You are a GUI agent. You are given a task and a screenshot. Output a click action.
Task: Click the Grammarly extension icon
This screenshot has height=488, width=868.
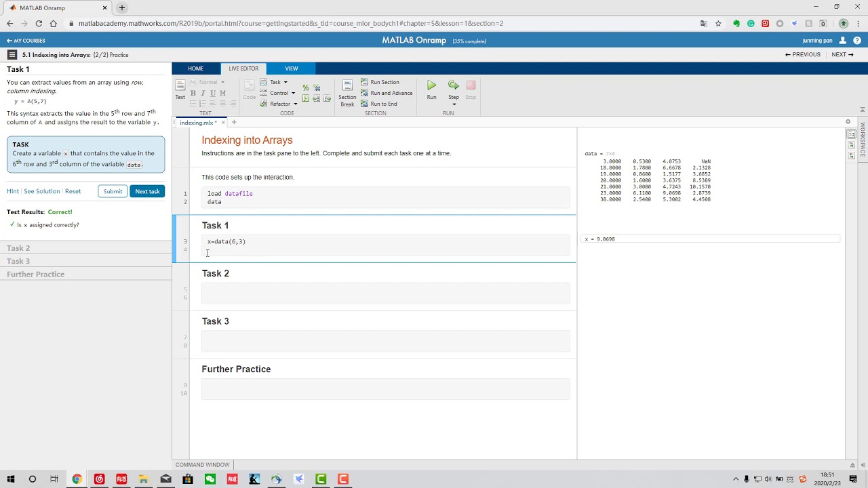coord(751,24)
